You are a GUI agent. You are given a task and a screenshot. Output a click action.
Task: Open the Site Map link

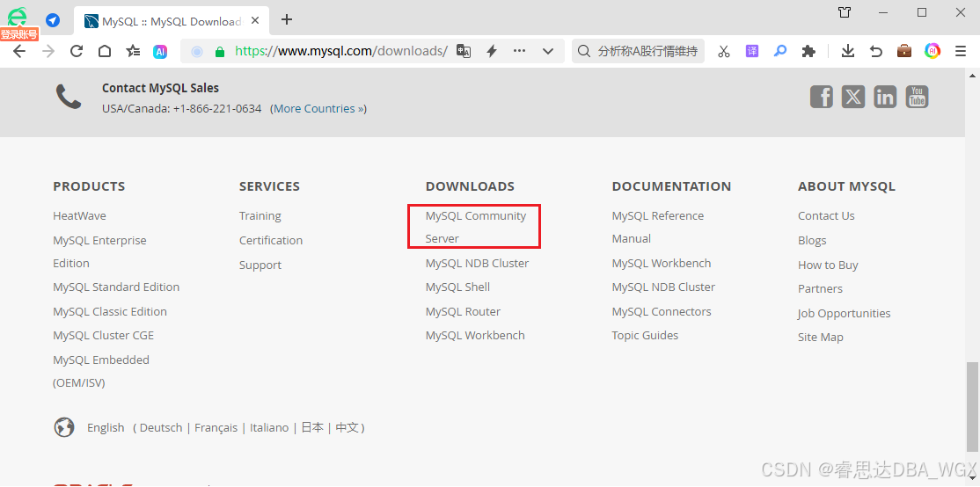(x=821, y=338)
